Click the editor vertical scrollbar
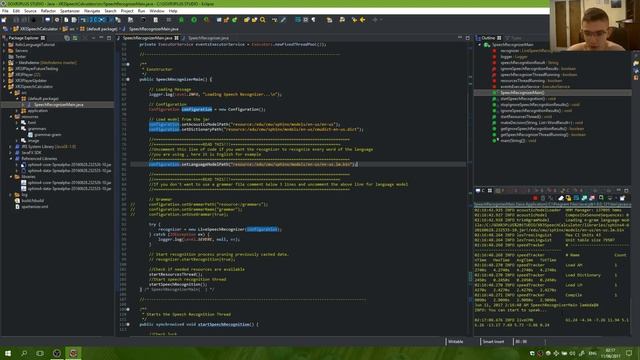Screen dimensions: 640x360 tap(470, 188)
